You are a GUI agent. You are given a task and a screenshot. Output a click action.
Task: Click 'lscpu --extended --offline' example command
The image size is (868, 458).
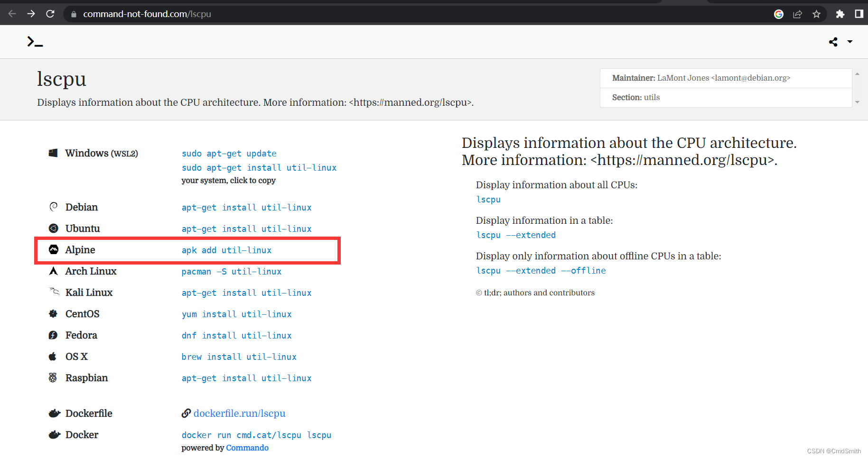pos(541,271)
